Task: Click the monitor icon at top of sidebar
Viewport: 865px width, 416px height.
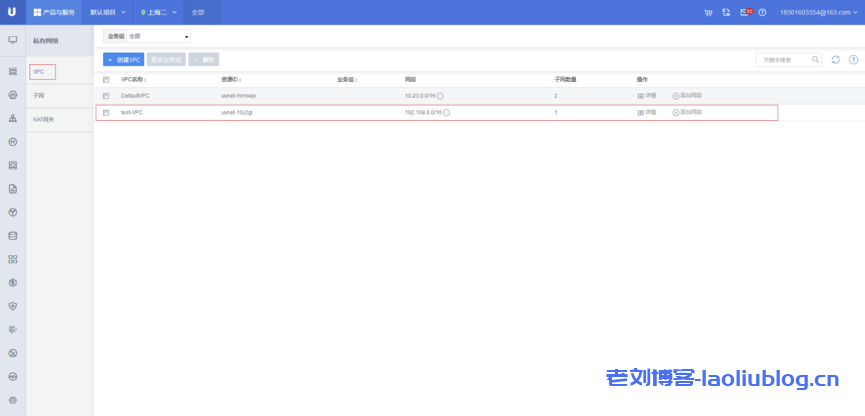Action: [13, 40]
